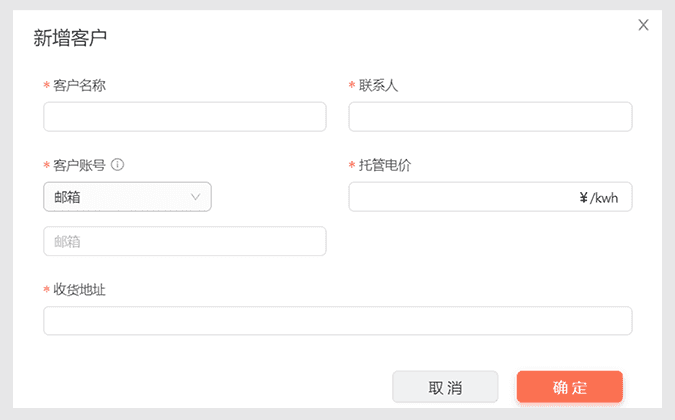The image size is (675, 420).
Task: Close the 新增客户 dialog with the X icon
Action: (643, 25)
